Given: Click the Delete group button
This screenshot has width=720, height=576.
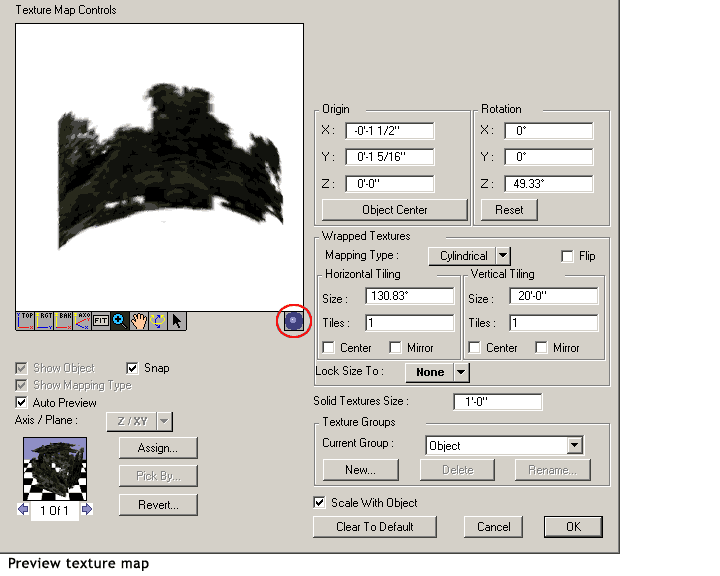Looking at the screenshot, I should click(x=457, y=470).
